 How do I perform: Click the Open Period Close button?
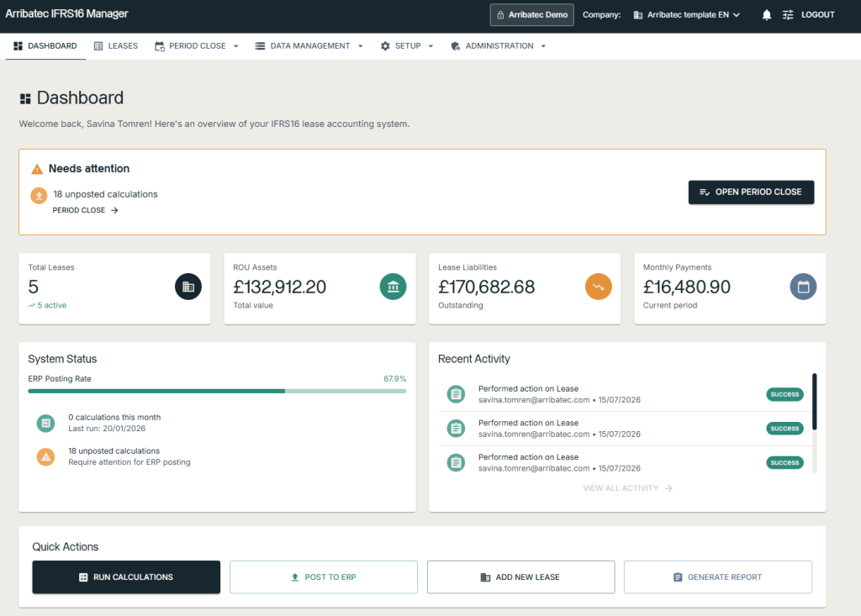pyautogui.click(x=751, y=192)
